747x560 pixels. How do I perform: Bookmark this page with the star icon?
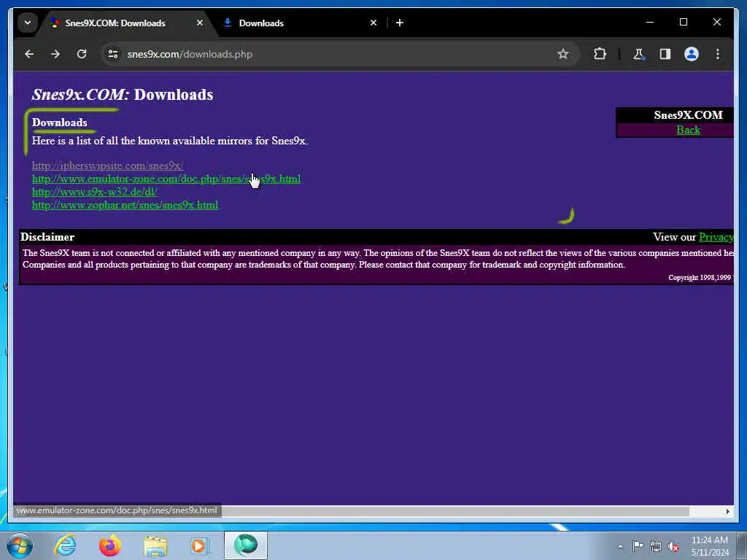pyautogui.click(x=563, y=54)
